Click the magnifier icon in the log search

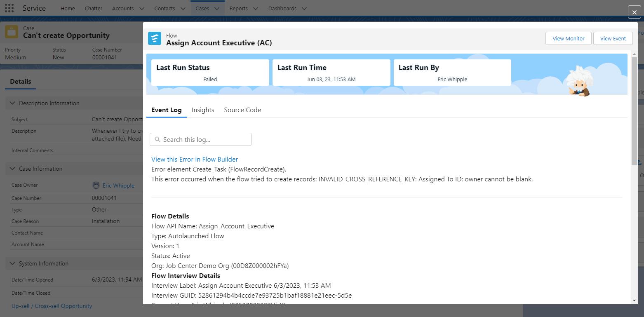coord(157,140)
